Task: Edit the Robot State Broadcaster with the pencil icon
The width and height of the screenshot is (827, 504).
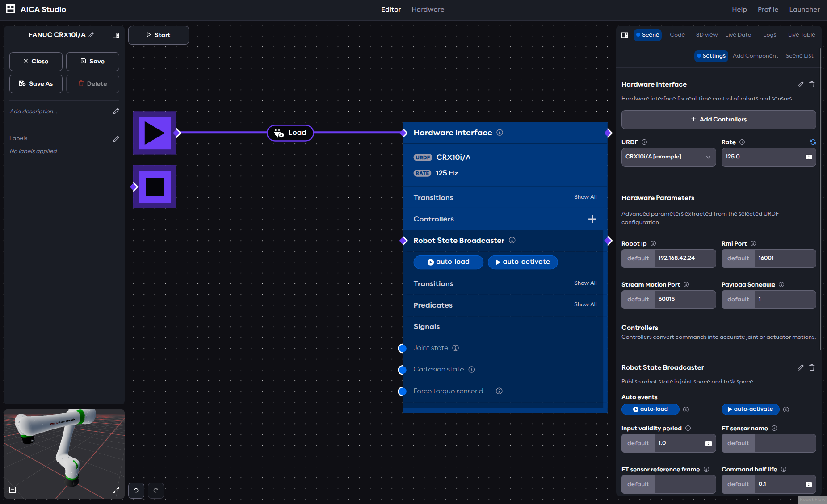Action: tap(800, 367)
